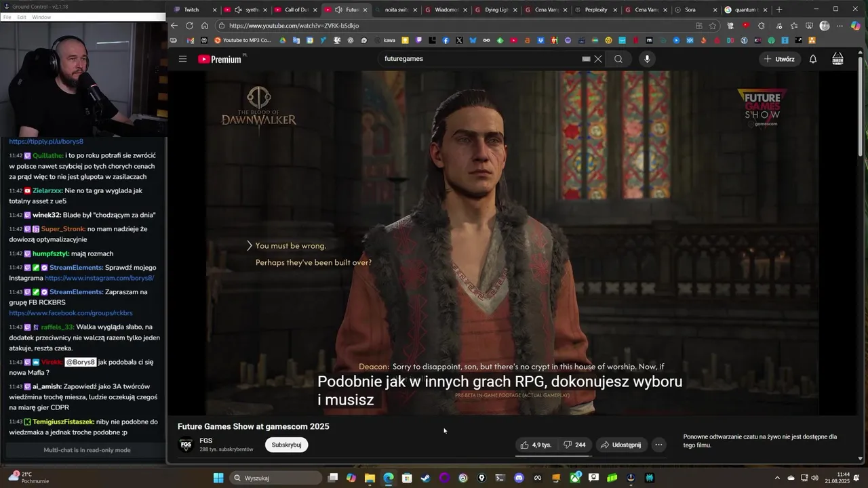The image size is (868, 488).
Task: Open the facebook.com/groups/rckbrs link
Action: (x=71, y=313)
